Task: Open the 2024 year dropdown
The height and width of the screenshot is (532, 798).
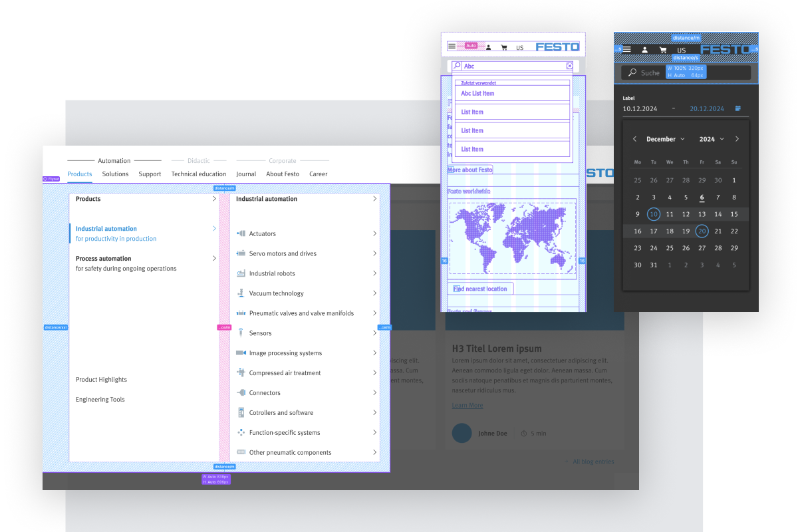Action: click(710, 139)
